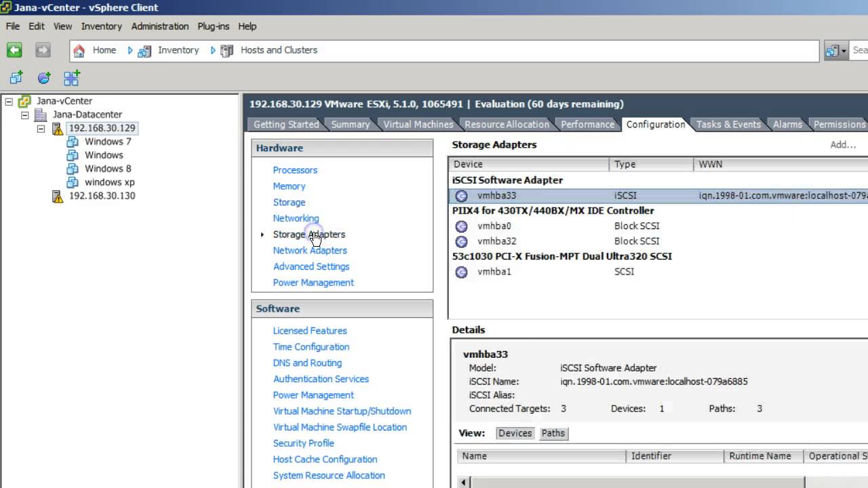Click the Hosts and Clusters breadcrumb icon
Image resolution: width=868 pixels, height=488 pixels.
(227, 50)
